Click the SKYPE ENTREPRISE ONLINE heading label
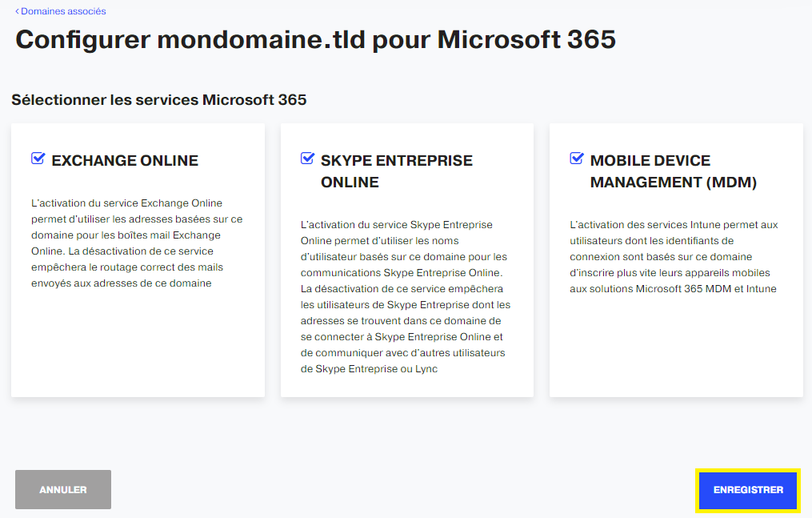This screenshot has height=518, width=812. point(397,171)
